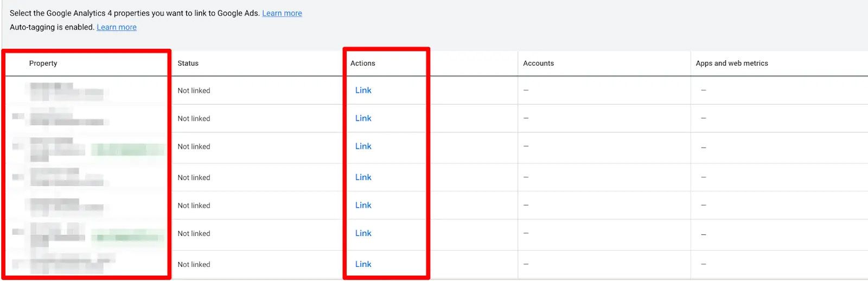Viewport: 868px width, 281px height.
Task: Click Link in the third property row
Action: (x=363, y=146)
